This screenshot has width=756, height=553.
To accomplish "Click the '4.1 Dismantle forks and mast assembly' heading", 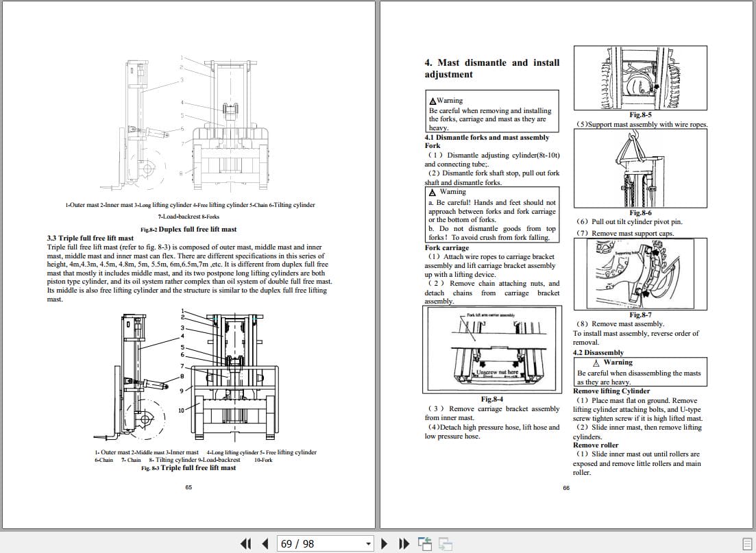I will pos(487,138).
